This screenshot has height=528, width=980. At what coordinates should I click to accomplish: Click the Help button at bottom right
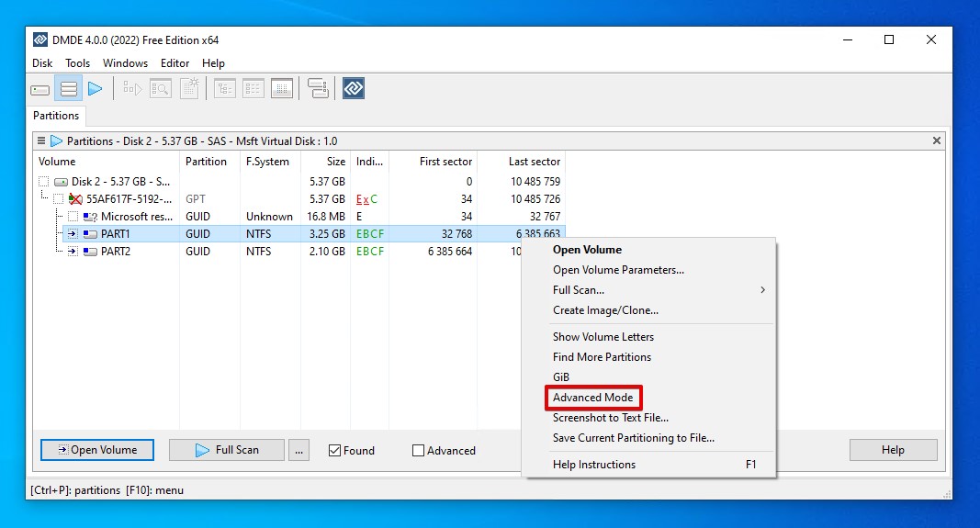893,450
